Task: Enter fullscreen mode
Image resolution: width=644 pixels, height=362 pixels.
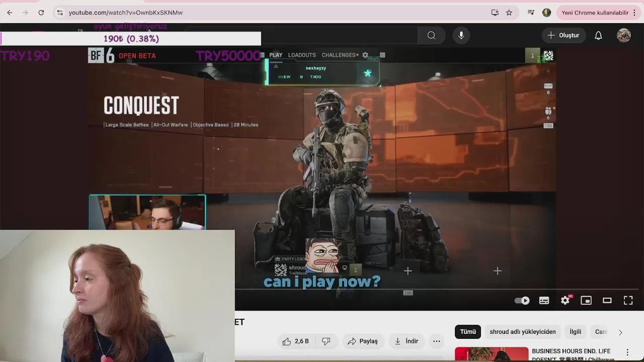Action: coord(628,301)
